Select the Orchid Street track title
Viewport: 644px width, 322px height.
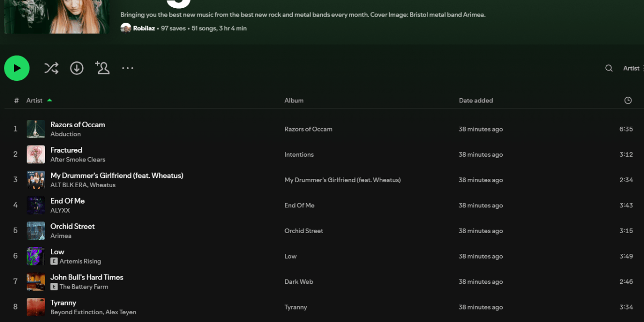coord(73,226)
